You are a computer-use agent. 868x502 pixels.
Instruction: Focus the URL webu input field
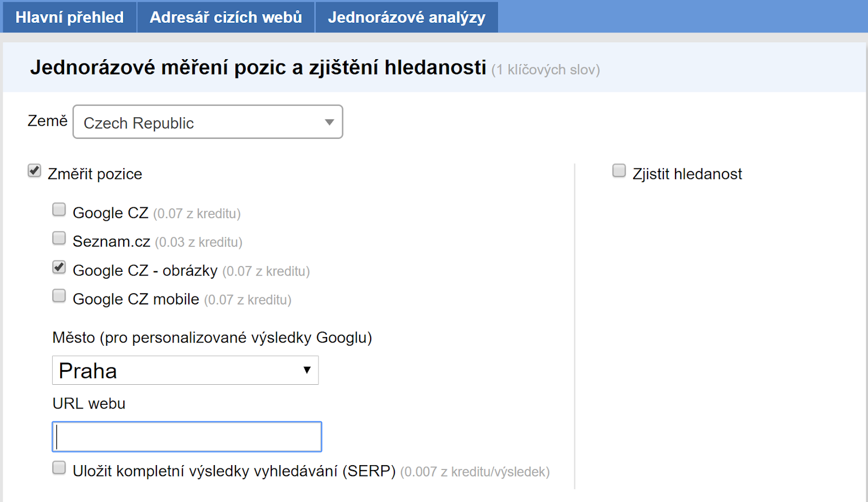click(x=187, y=437)
